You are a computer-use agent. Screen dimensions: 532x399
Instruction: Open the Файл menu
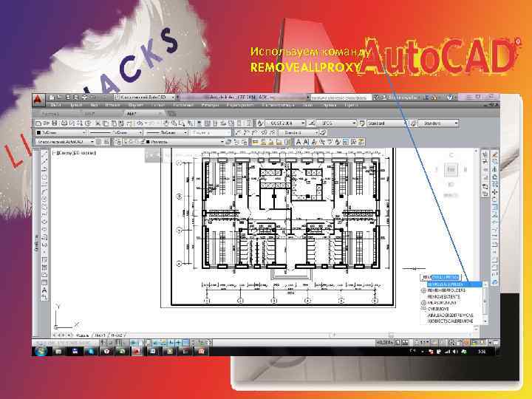pyautogui.click(x=55, y=105)
